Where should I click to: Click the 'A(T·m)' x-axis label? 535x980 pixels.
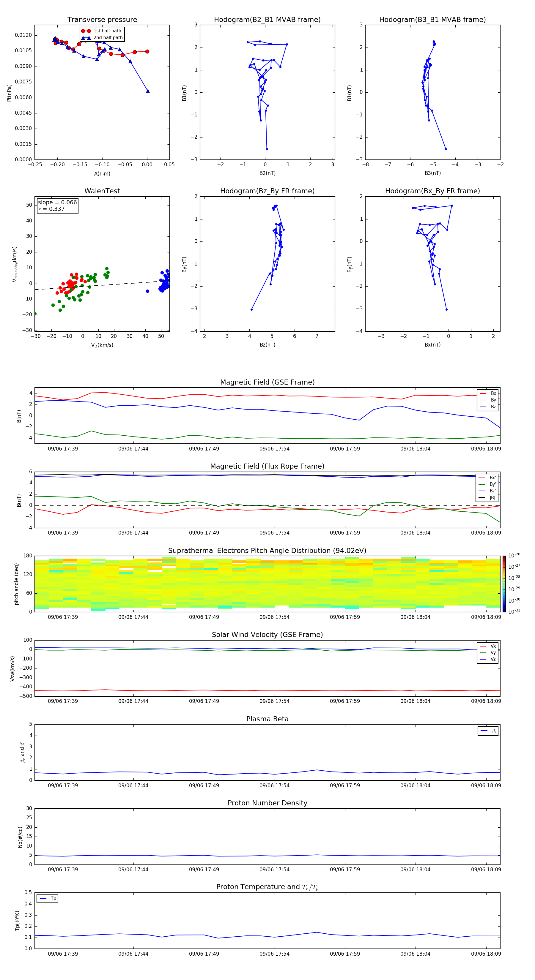click(102, 173)
